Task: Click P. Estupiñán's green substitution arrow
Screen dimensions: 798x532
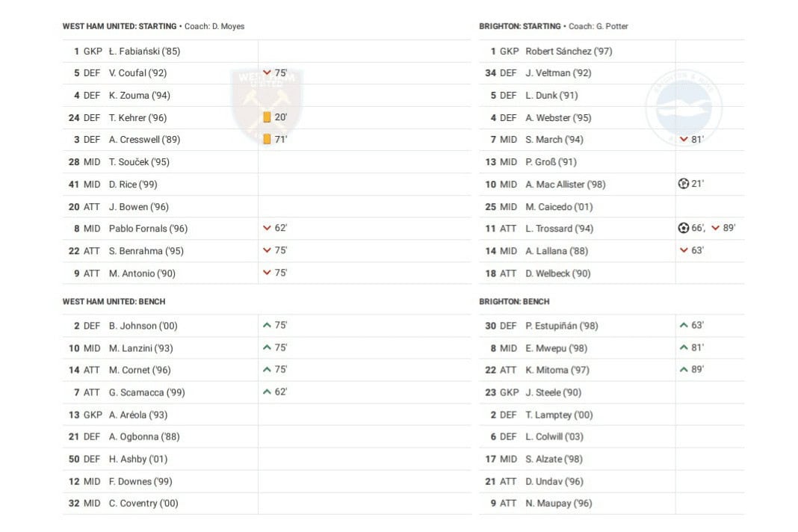Action: click(683, 325)
